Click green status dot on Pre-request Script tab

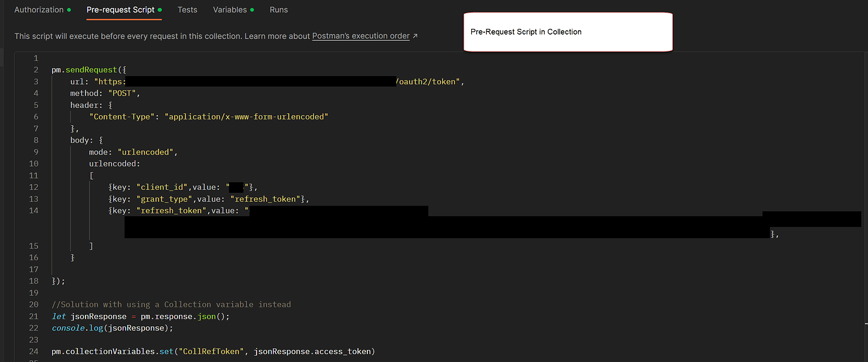[x=160, y=9]
